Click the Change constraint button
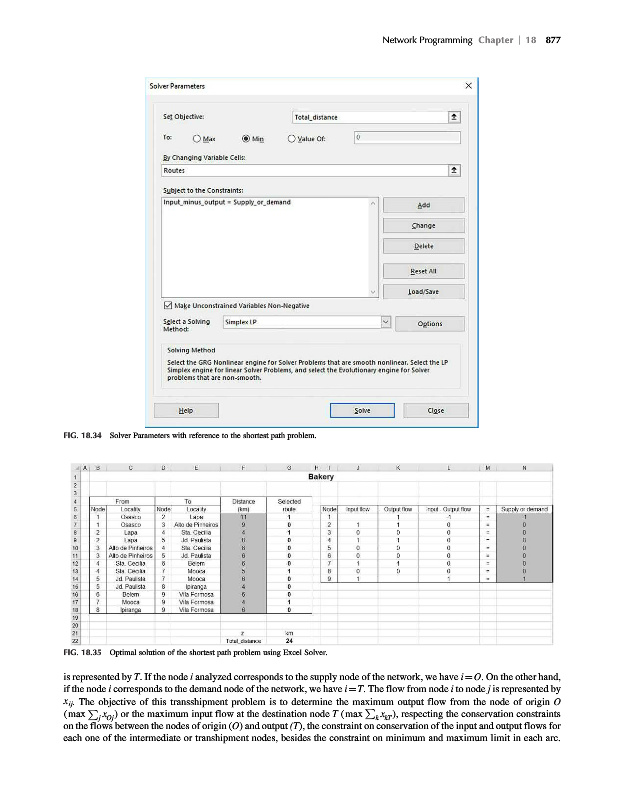This screenshot has height=800, width=625. coord(424,226)
